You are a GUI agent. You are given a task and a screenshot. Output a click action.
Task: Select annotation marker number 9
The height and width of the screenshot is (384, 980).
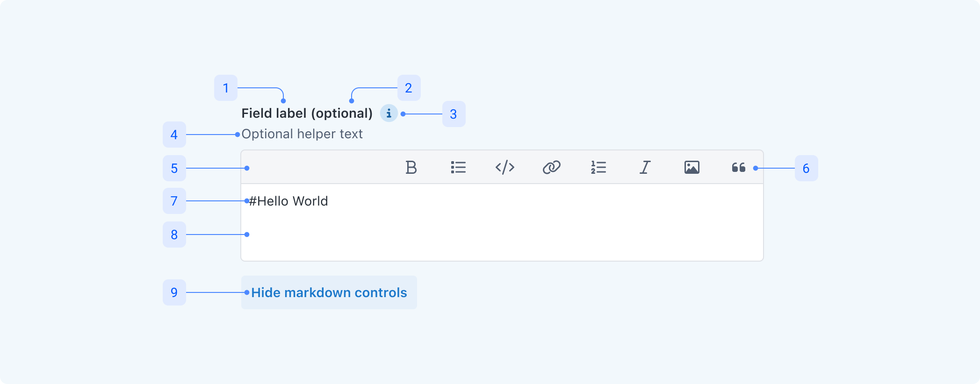(174, 292)
